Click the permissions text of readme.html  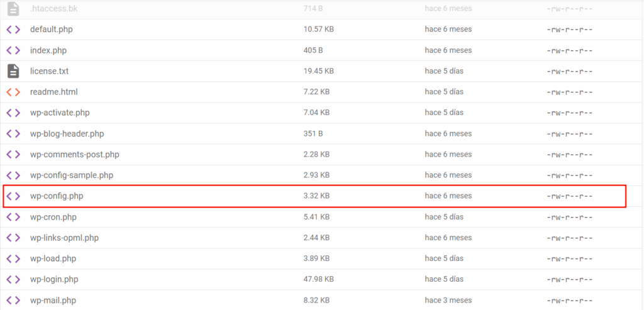click(570, 92)
